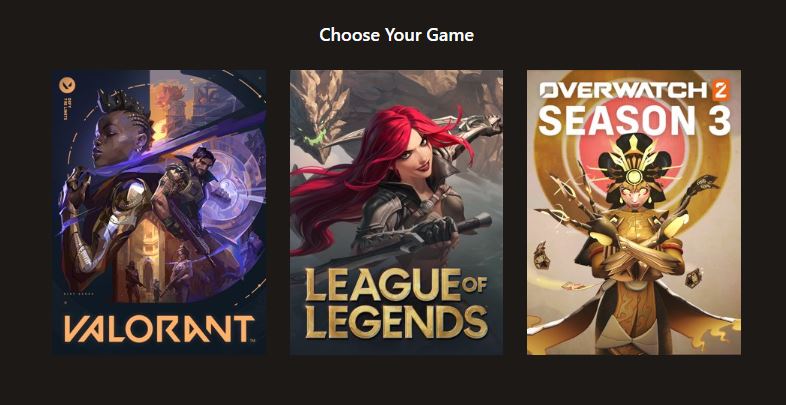Screen dimensions: 786x405
Task: Select the VALORANT wordmark text
Action: click(x=159, y=328)
